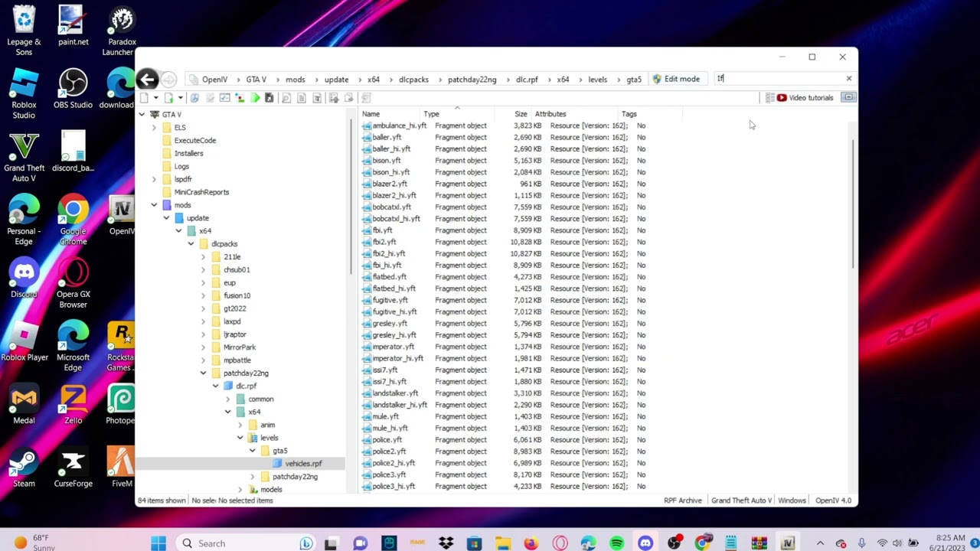Click the New blank page toolbar icon
Image resolution: width=980 pixels, height=551 pixels.
144,98
